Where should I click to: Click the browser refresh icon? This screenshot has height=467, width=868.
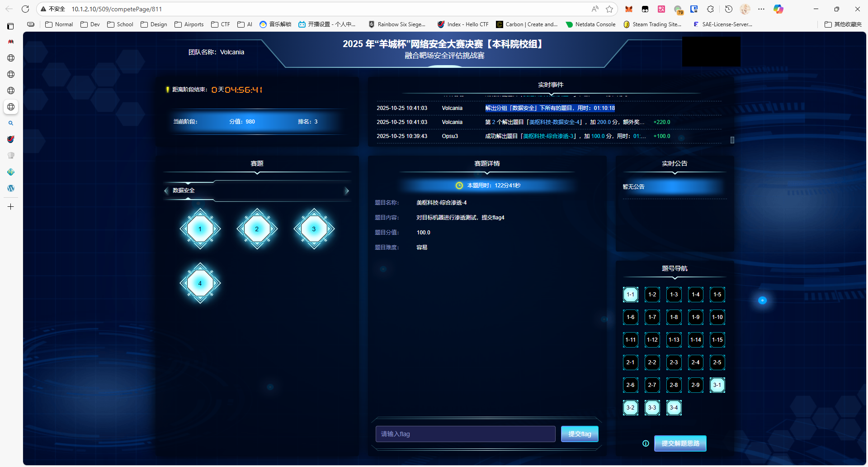point(25,9)
